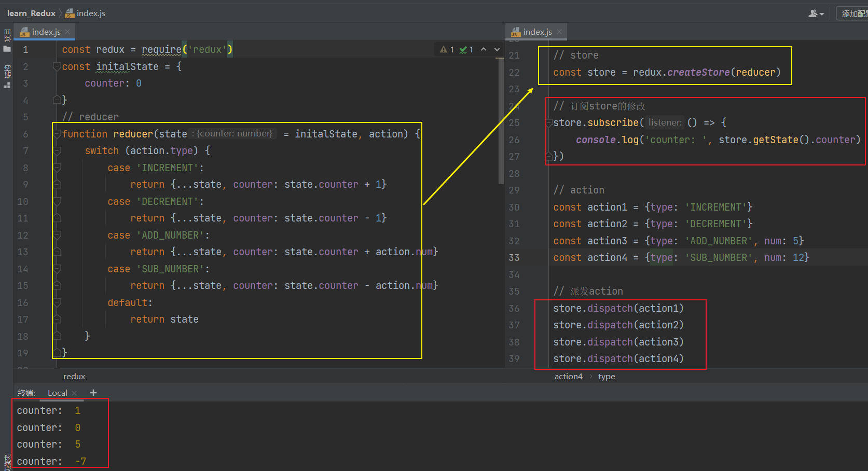868x471 pixels.
Task: Click the '// reducer' comment on line 5
Action: (x=90, y=117)
